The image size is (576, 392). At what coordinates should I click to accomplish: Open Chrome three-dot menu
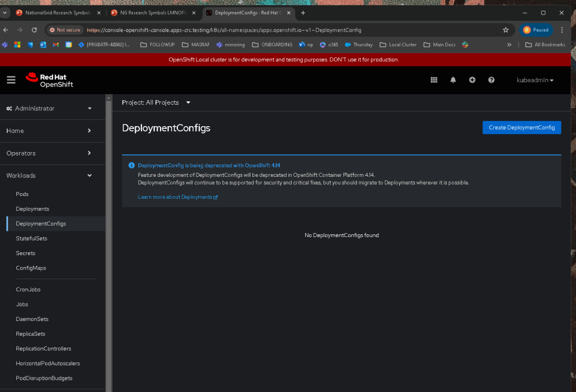[x=562, y=30]
